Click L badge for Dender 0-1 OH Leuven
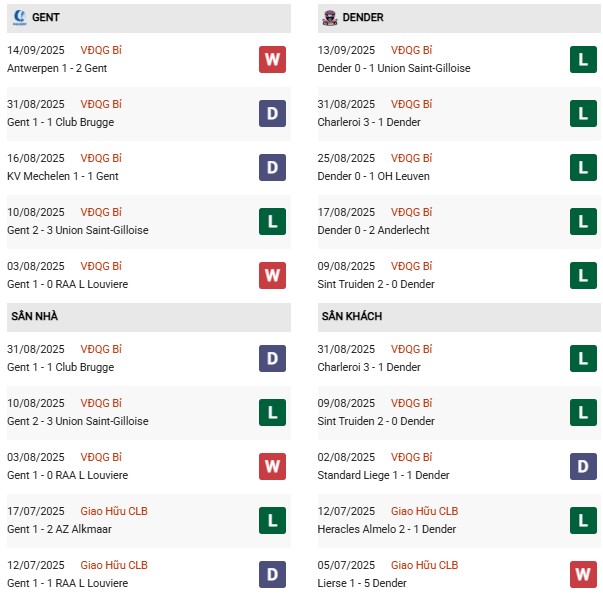 click(583, 167)
